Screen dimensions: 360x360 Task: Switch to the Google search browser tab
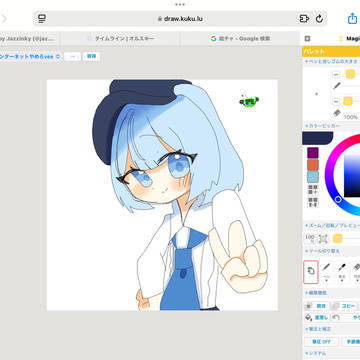(x=240, y=39)
